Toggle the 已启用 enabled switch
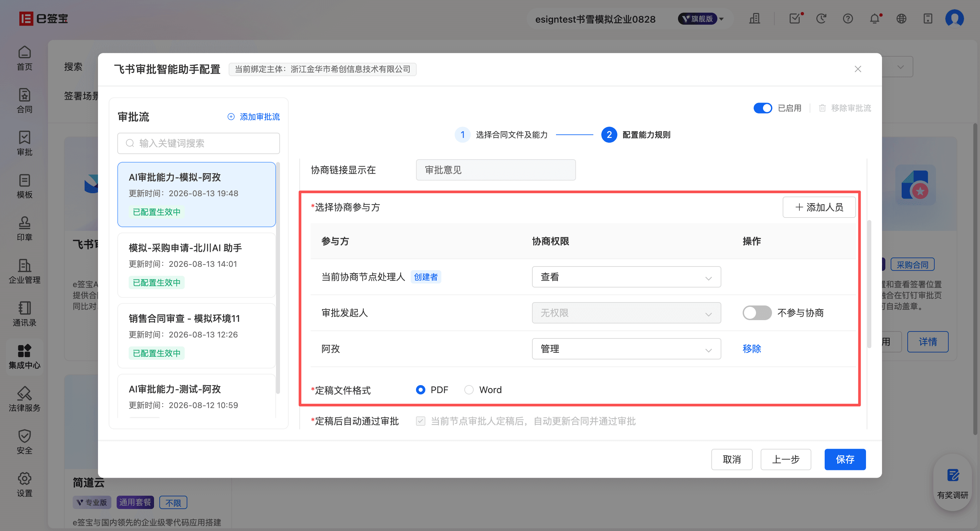 pyautogui.click(x=763, y=108)
